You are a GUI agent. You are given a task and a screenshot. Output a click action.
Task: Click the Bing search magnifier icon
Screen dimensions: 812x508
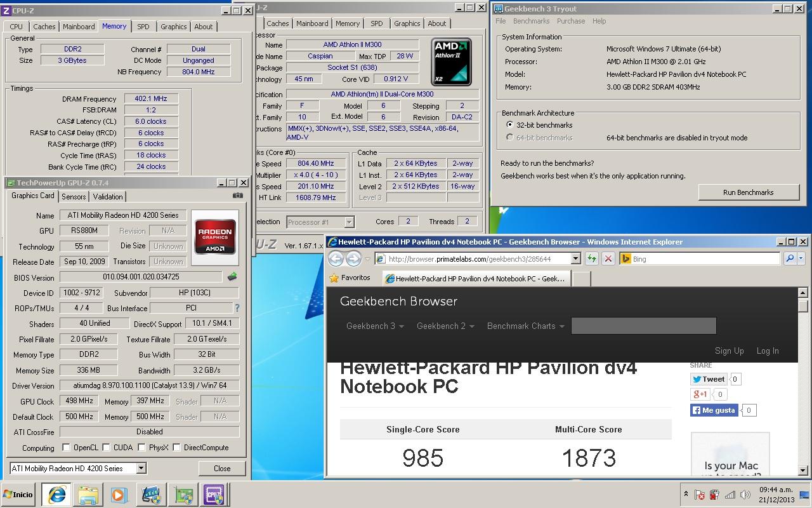[x=789, y=258]
